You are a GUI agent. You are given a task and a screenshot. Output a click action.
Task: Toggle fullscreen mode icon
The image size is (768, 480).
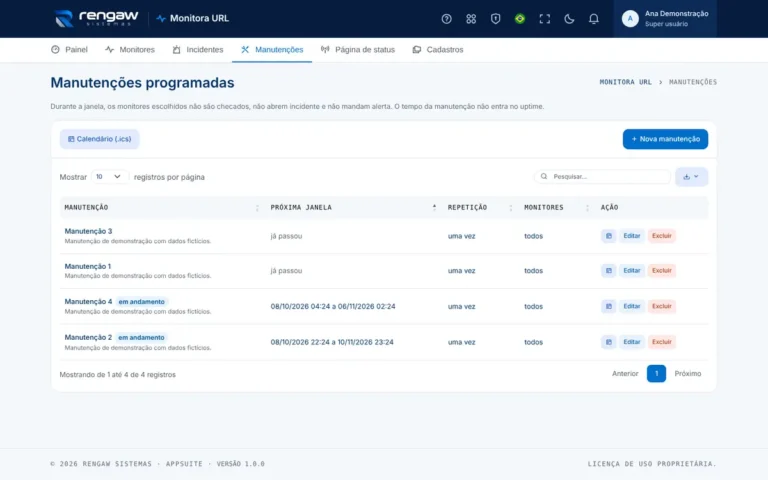point(544,19)
